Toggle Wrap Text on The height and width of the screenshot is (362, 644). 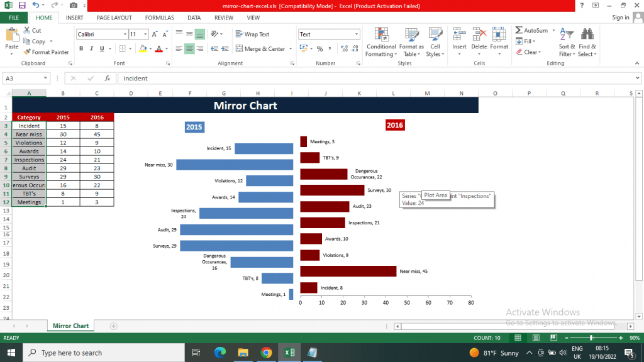pyautogui.click(x=253, y=34)
